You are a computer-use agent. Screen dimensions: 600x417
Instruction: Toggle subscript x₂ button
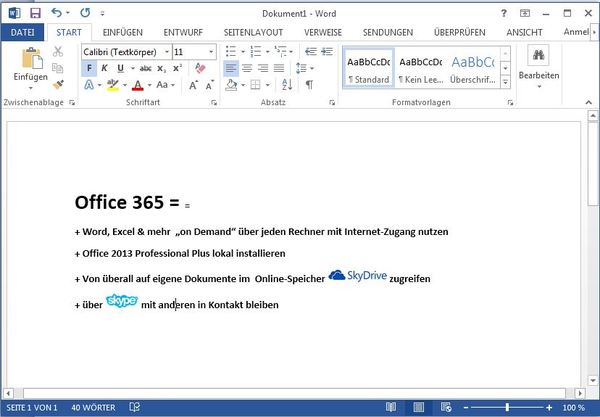[x=161, y=69]
